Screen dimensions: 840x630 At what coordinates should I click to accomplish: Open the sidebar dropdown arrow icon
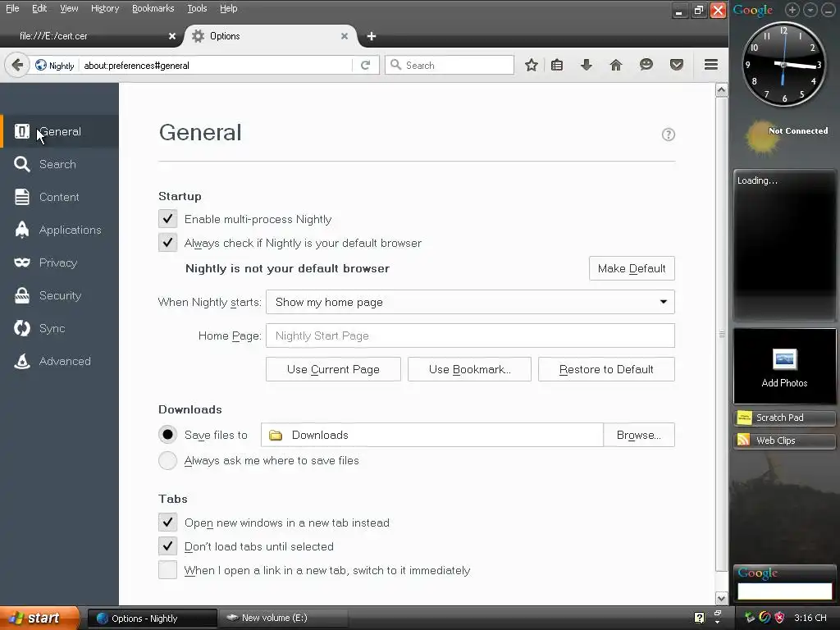coord(810,10)
